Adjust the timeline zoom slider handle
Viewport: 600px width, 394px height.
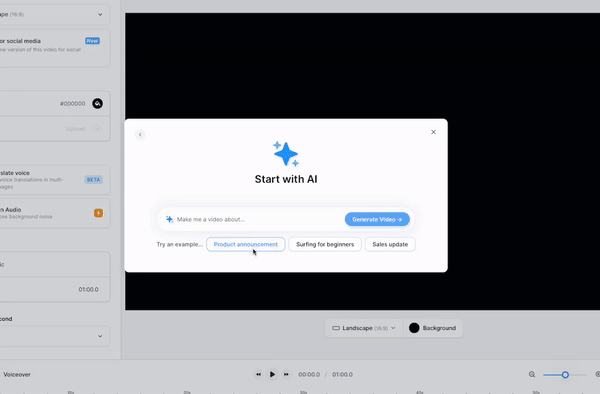point(565,375)
